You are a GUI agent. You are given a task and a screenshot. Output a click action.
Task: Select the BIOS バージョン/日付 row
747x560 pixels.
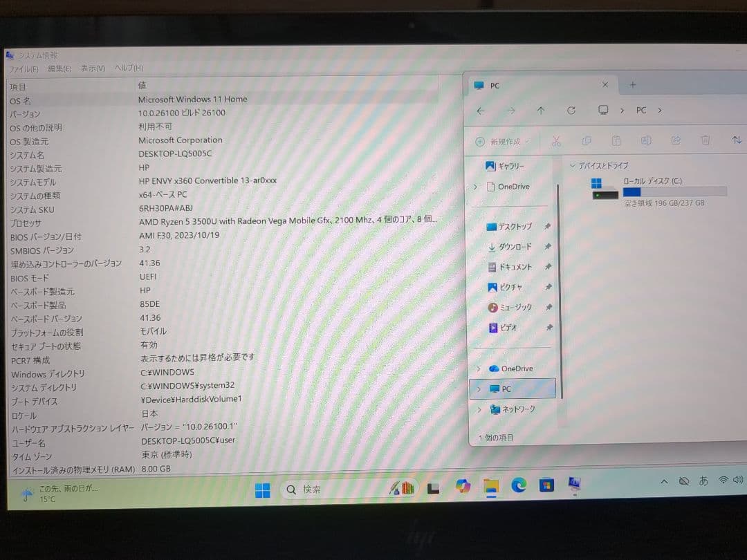(x=223, y=236)
